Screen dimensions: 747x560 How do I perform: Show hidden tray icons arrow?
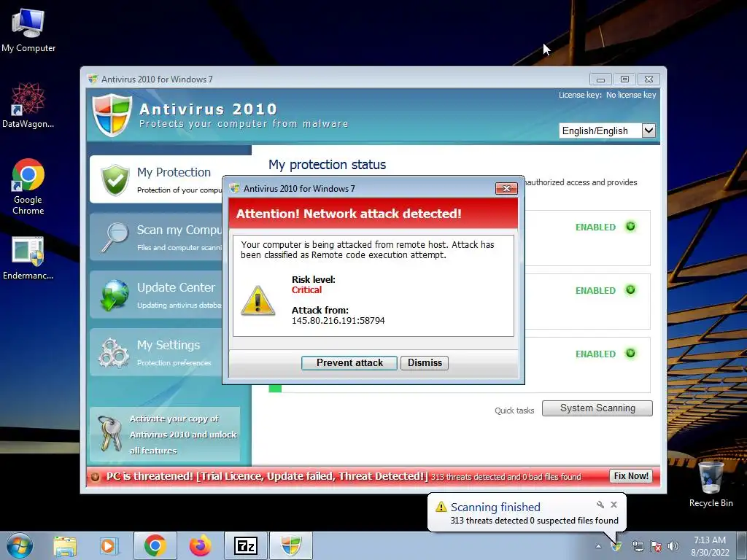coord(598,547)
